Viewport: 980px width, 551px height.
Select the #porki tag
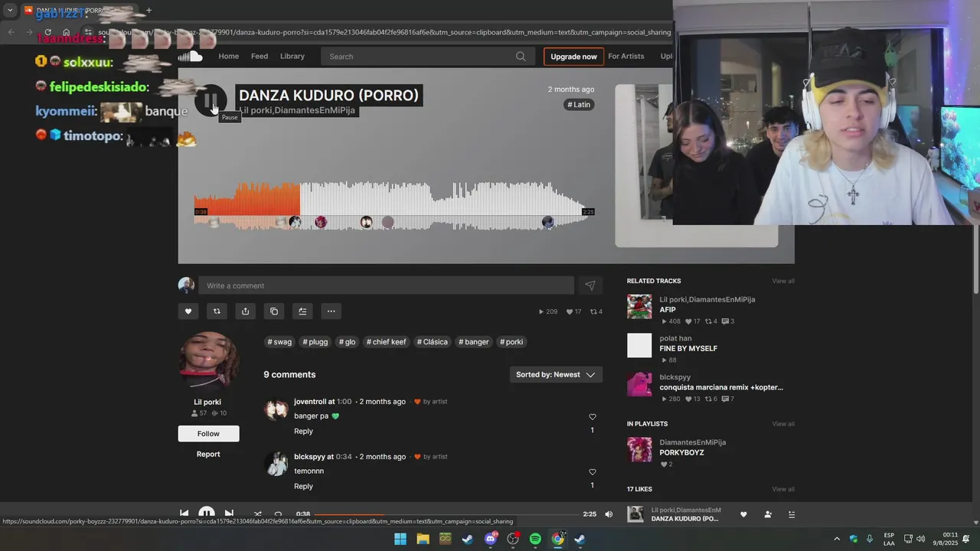click(x=511, y=342)
